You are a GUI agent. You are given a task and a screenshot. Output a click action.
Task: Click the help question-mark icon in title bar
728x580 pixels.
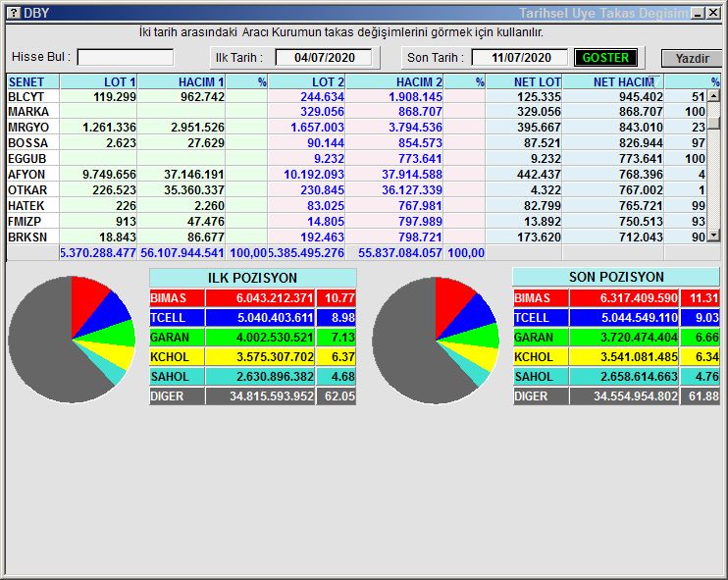[14, 13]
